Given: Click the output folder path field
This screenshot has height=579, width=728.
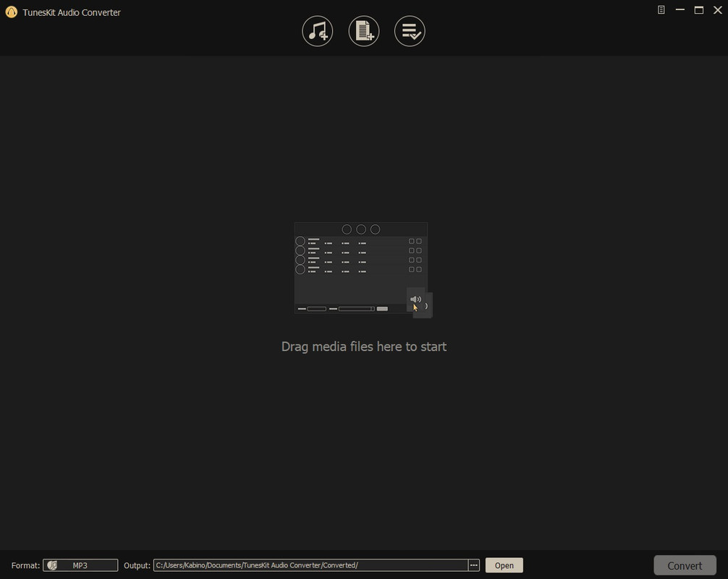Looking at the screenshot, I should click(x=310, y=565).
